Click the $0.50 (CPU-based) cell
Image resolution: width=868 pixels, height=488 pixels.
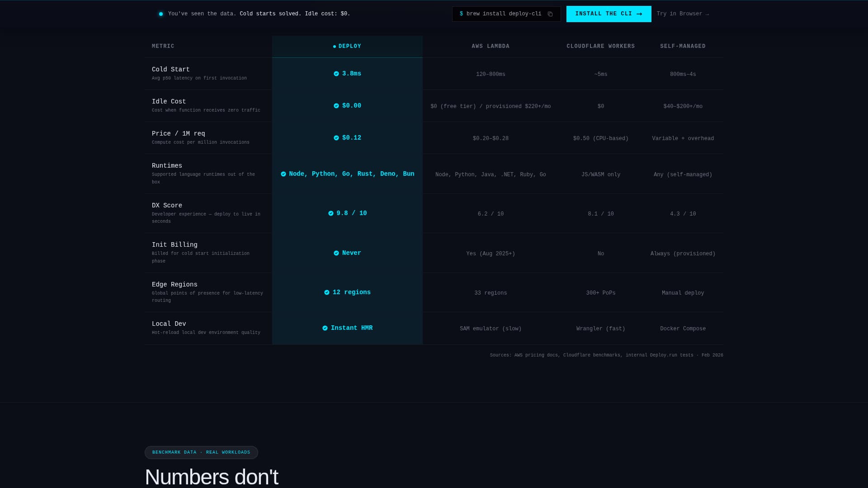point(601,139)
